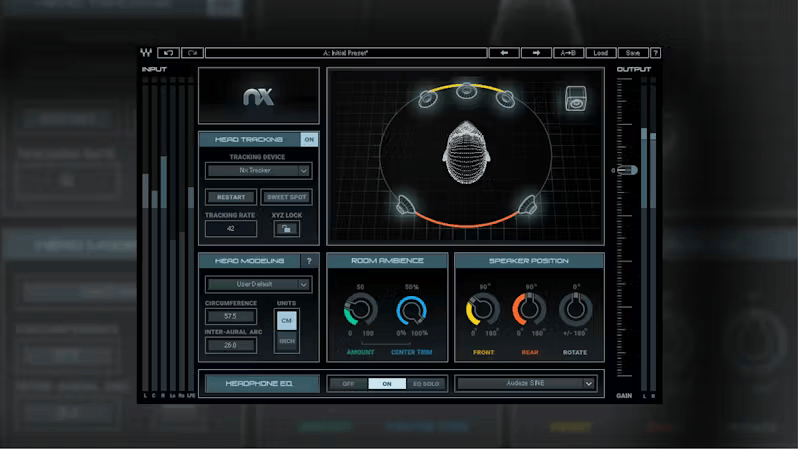Click the GAIN label
798x449 pixels.
tap(624, 396)
